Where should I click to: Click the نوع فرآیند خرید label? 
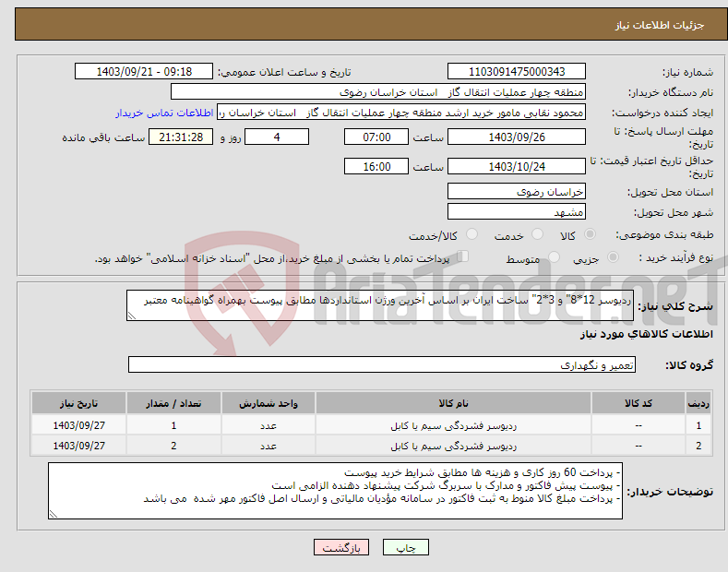coord(676,257)
